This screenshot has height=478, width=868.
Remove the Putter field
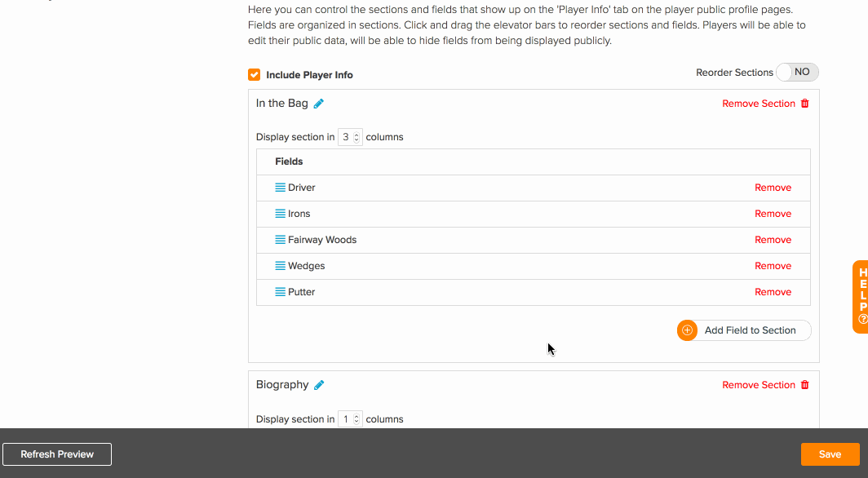(773, 292)
